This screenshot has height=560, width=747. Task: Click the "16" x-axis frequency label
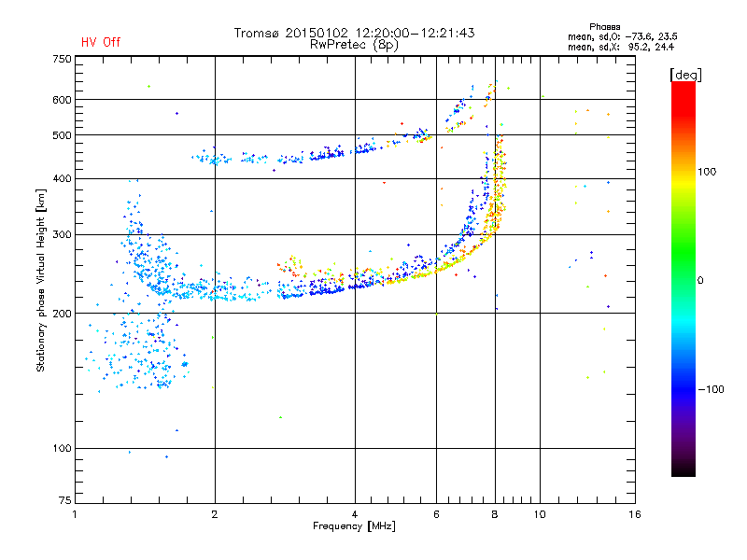pos(635,514)
